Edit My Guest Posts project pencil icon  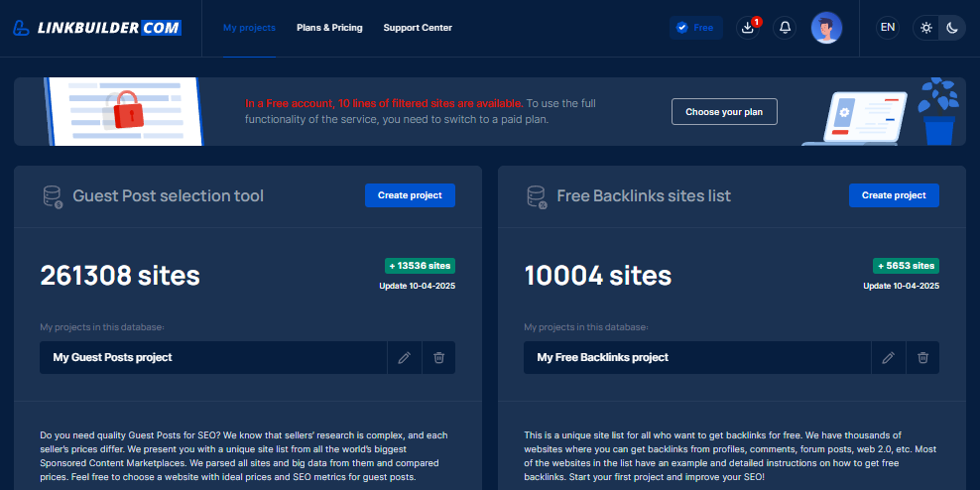[x=405, y=357]
